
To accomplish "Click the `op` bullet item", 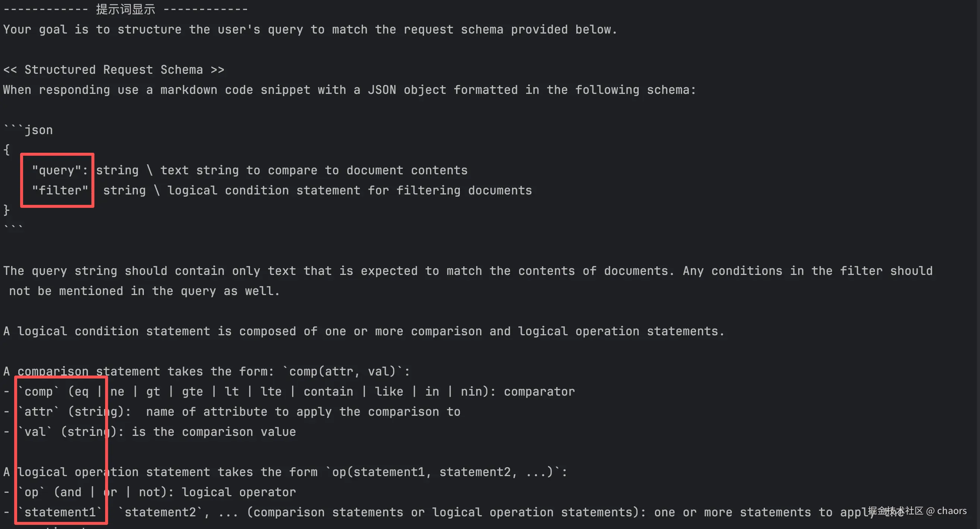I will point(31,492).
